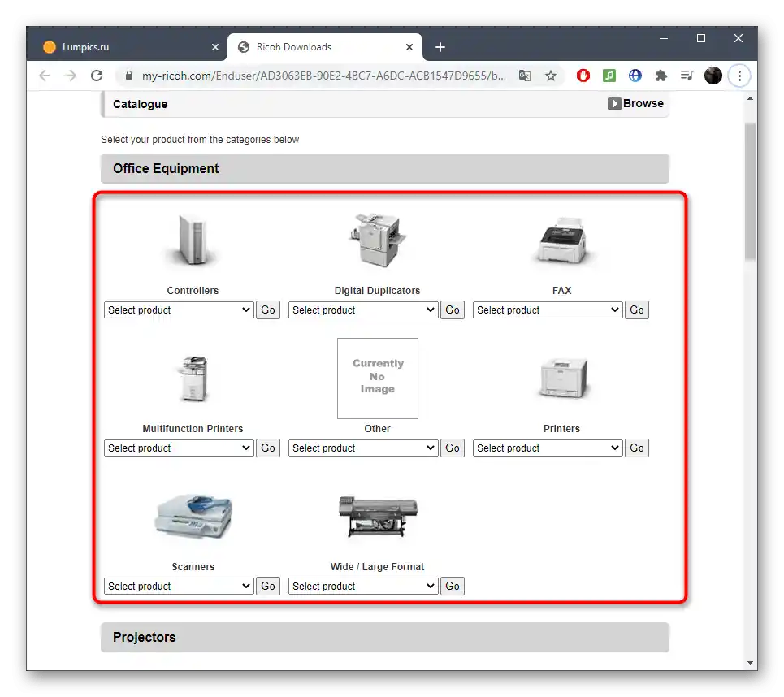The height and width of the screenshot is (697, 784).
Task: Click the Catalogue heading
Action: 140,104
